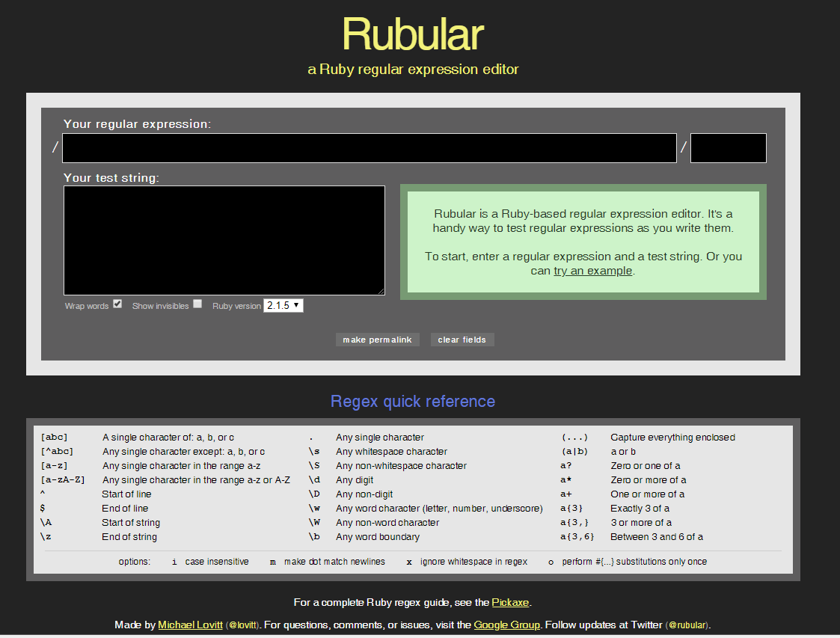Click the Regex quick reference heading

tap(412, 401)
